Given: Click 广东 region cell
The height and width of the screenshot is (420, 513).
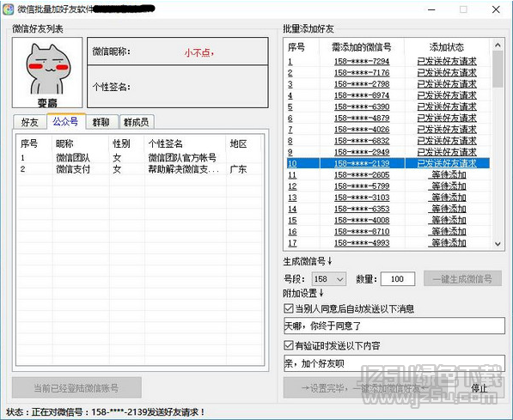Looking at the screenshot, I should (x=239, y=169).
